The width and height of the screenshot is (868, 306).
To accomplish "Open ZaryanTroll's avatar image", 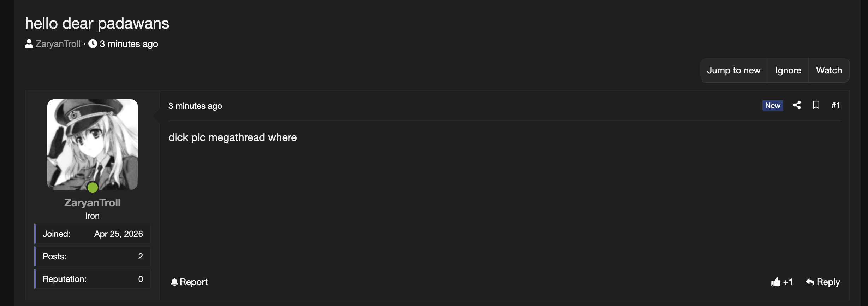I will click(x=93, y=144).
